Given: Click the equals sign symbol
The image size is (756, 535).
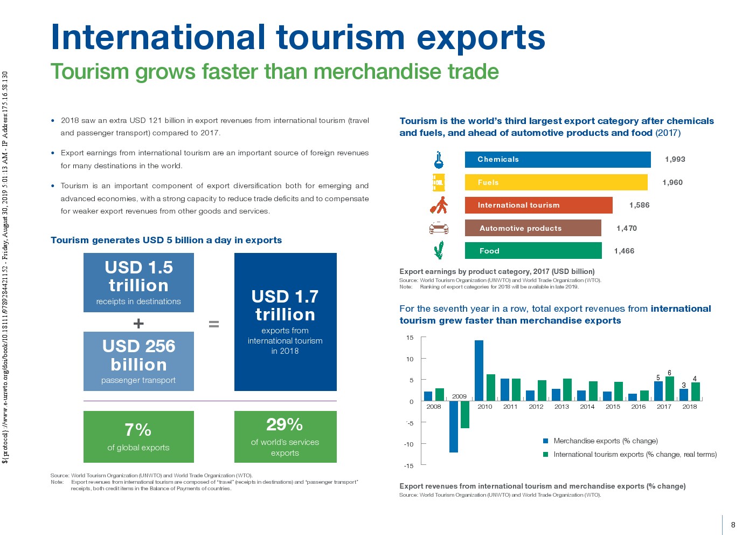Looking at the screenshot, I should (214, 324).
